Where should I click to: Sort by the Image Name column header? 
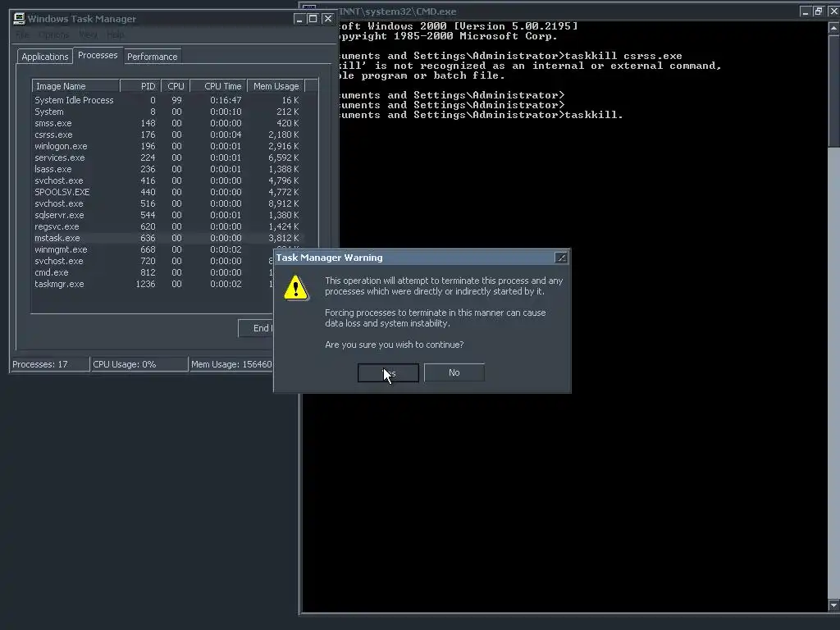(75, 86)
